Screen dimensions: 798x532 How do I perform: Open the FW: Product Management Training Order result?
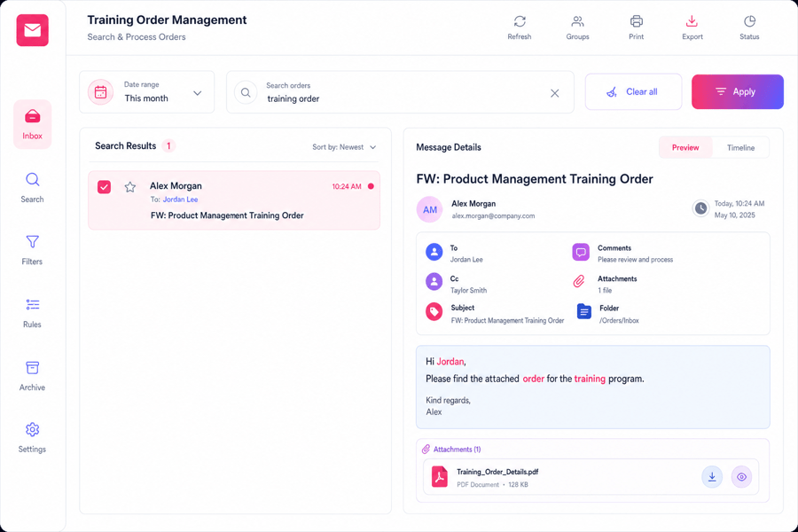point(234,200)
